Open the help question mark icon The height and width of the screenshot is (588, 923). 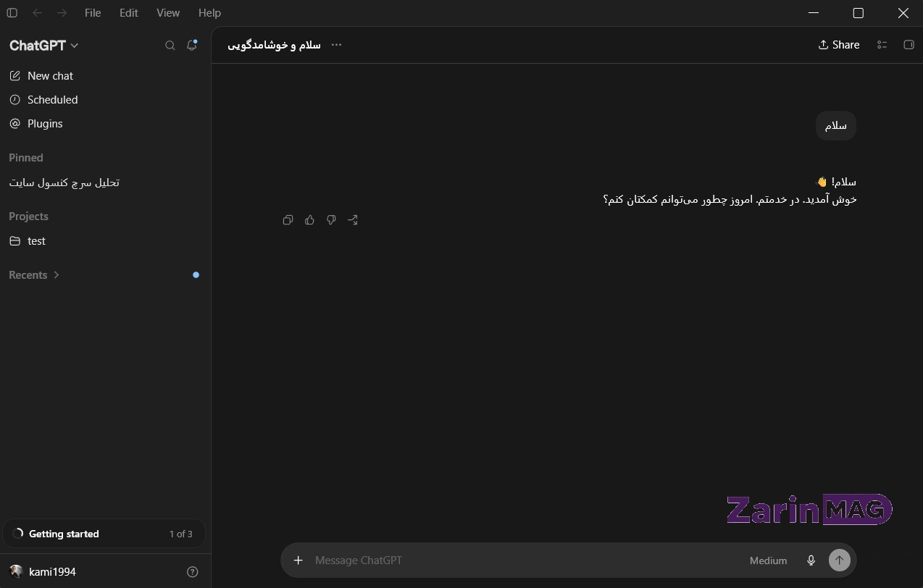pyautogui.click(x=193, y=571)
